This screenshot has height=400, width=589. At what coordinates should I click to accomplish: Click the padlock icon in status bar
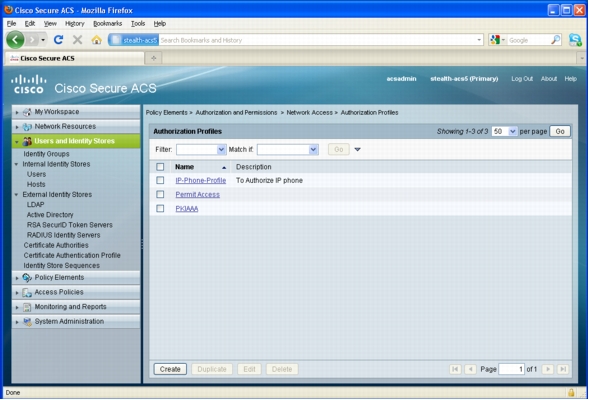(x=571, y=392)
